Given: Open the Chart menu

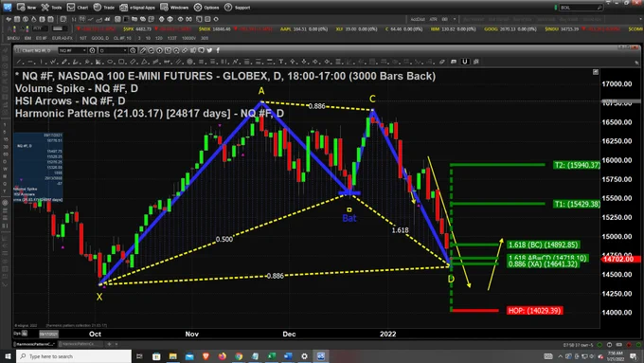Looking at the screenshot, I should coord(78,7).
